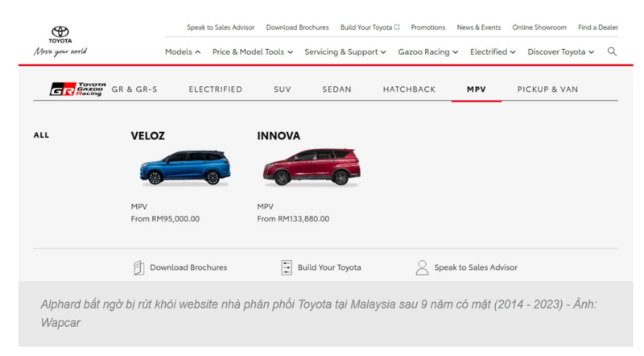Click Build Your Toyota text in bottom bar
The width and height of the screenshot is (644, 356).
coord(329,267)
